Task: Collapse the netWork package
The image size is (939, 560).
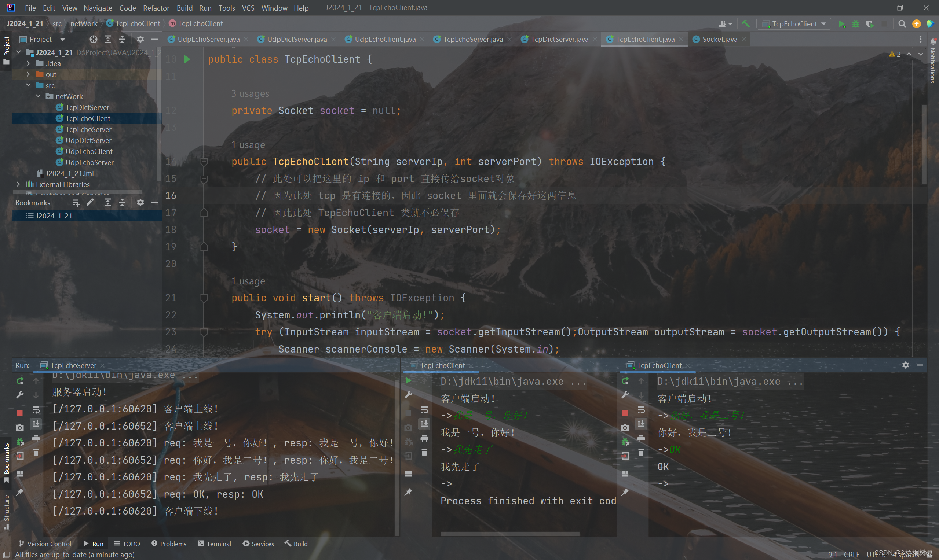Action: pos(38,96)
